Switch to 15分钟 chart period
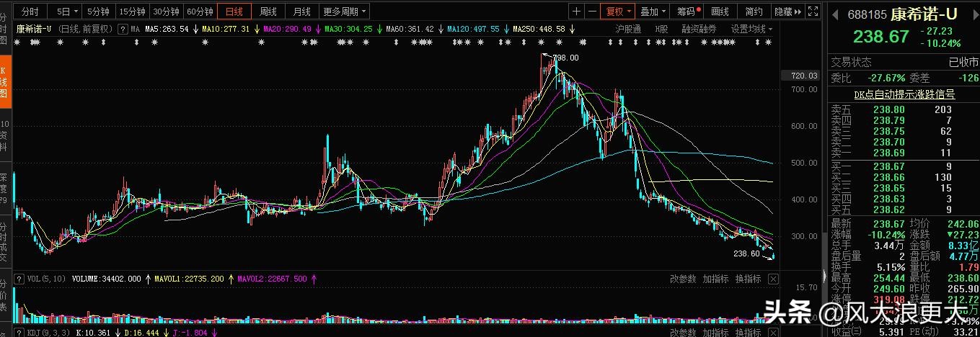 (132, 12)
